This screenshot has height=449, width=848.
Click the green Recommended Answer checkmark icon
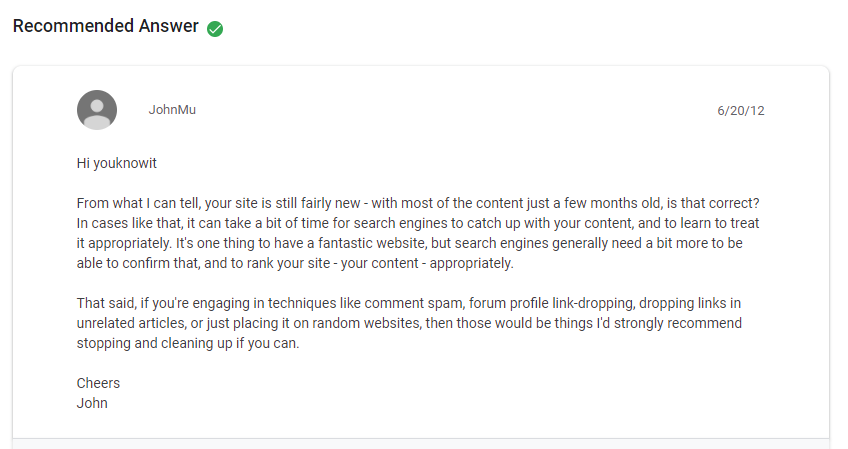(215, 29)
